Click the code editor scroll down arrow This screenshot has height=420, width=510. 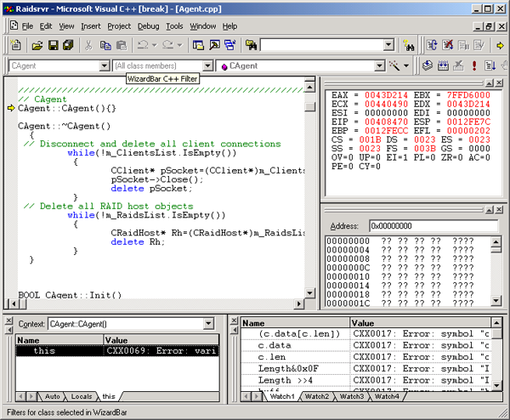309,293
